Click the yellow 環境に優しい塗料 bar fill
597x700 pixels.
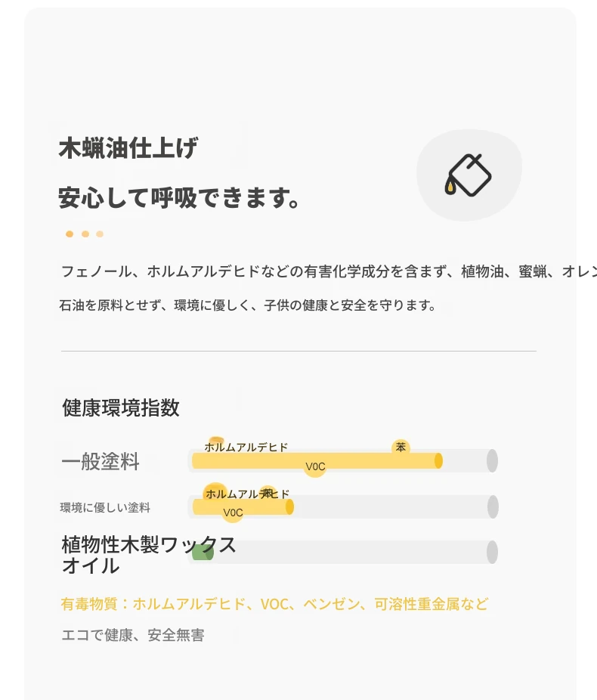tap(243, 507)
